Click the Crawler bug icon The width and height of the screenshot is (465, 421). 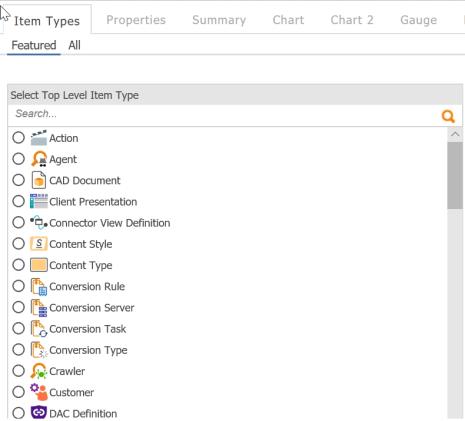tap(39, 371)
